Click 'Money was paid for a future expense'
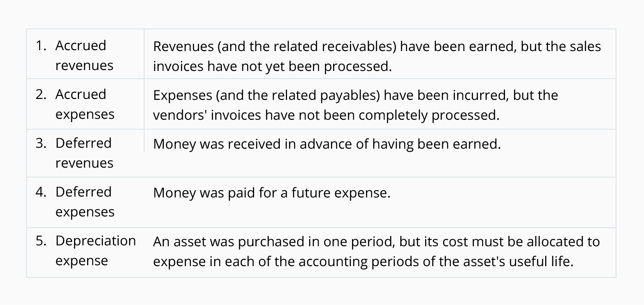Screen dimensions: 644x305 271,193
